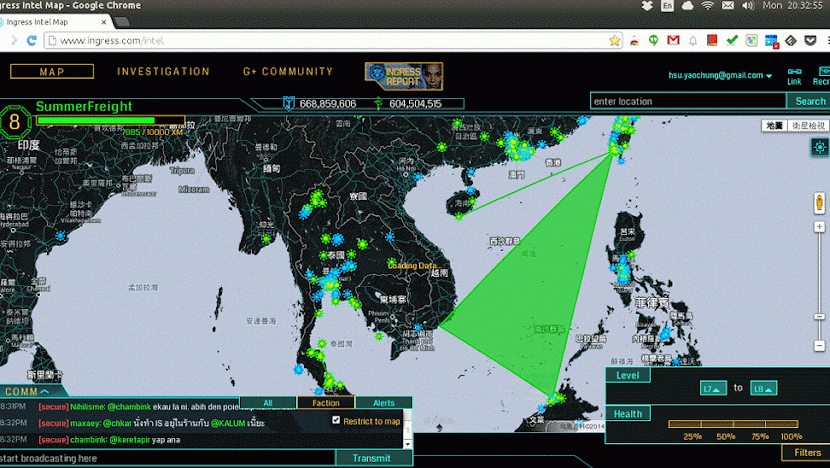Open the bell notifications extension
The width and height of the screenshot is (830, 468).
coord(693,41)
